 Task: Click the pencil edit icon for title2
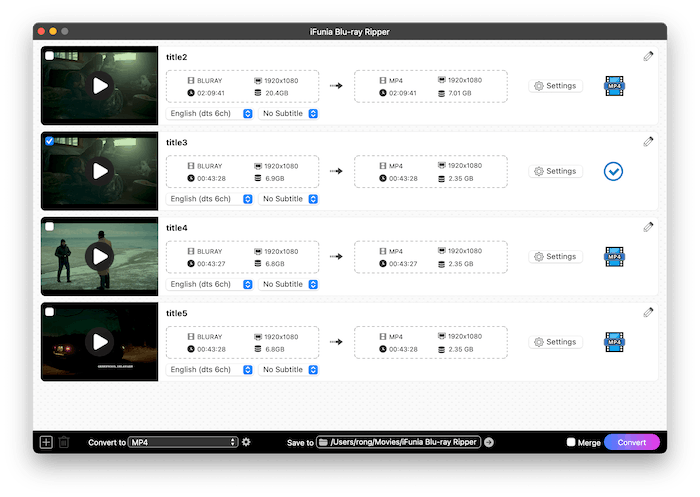pyautogui.click(x=648, y=57)
